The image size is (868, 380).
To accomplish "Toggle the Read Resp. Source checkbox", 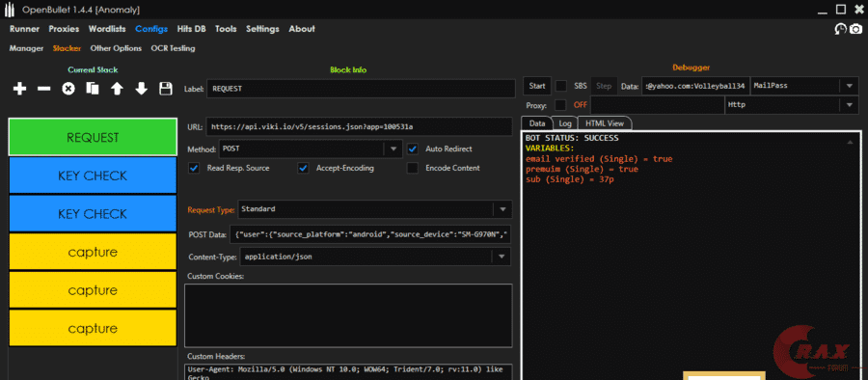I will pyautogui.click(x=194, y=168).
